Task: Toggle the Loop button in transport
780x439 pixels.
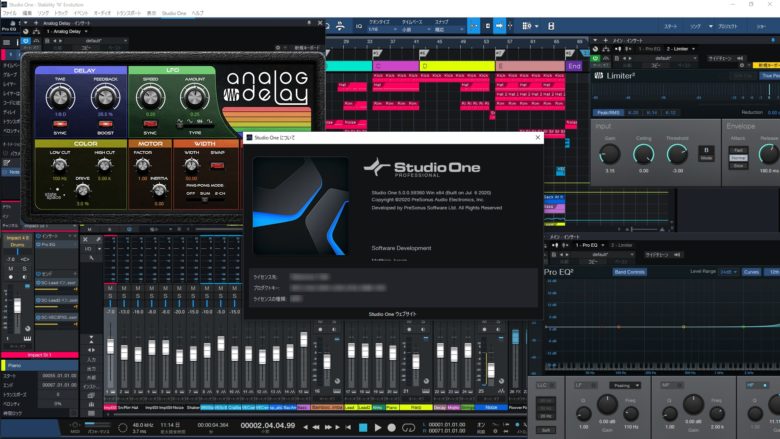Action: [x=408, y=427]
